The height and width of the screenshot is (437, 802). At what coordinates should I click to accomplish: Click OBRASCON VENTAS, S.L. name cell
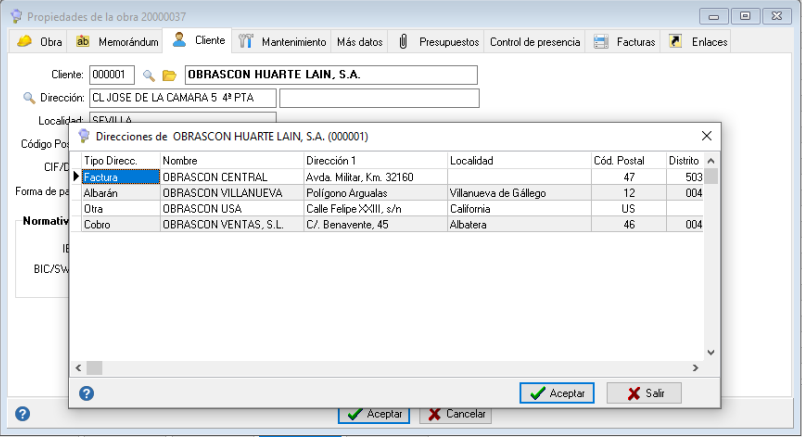click(232, 225)
